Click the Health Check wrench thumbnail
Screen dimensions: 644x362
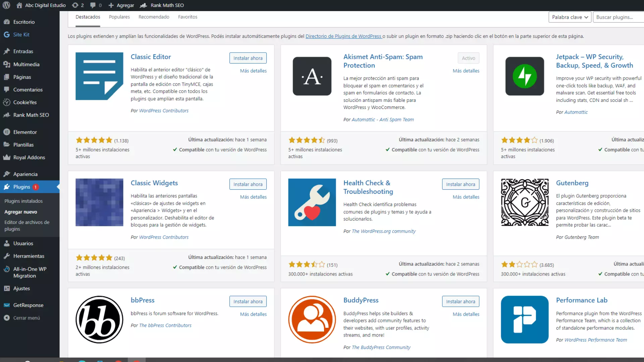click(x=312, y=202)
